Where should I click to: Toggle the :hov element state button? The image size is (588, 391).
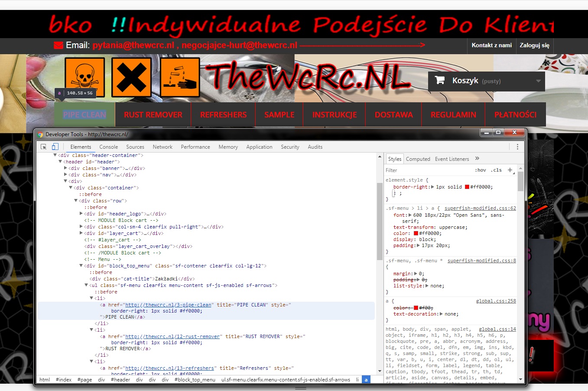tap(481, 170)
